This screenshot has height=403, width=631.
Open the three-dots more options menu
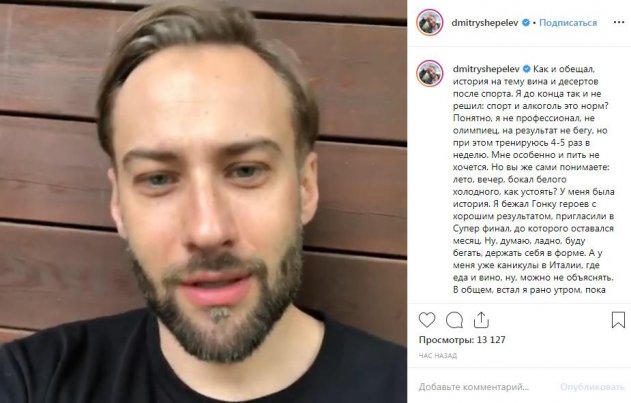click(x=619, y=23)
